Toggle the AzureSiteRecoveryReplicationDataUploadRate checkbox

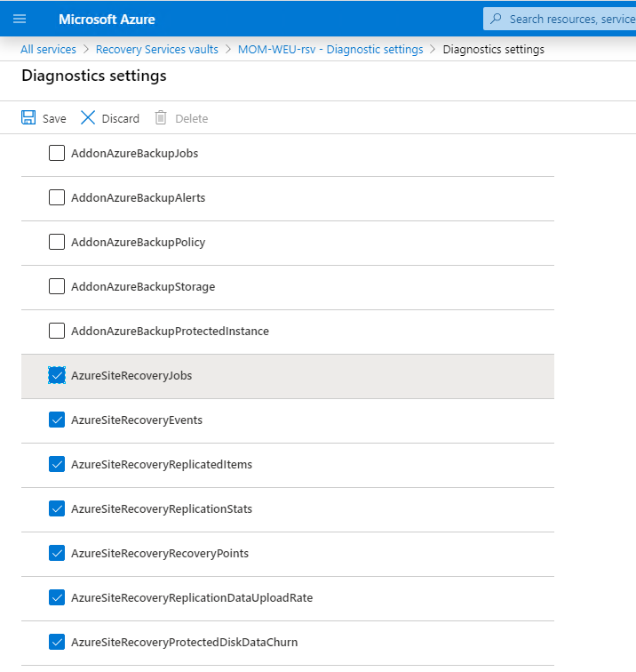(x=57, y=597)
